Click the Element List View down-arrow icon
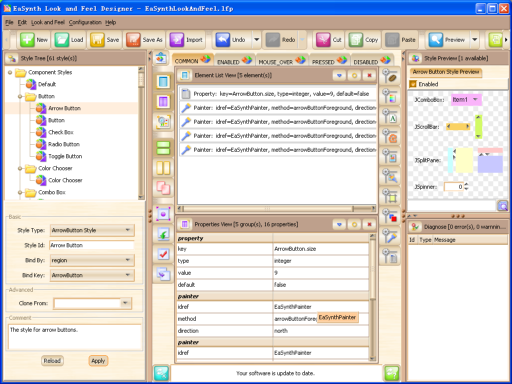 point(339,75)
